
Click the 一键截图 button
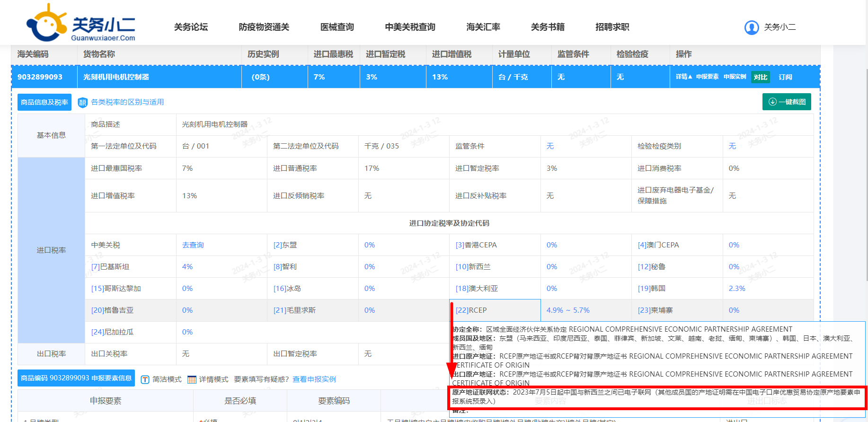(x=787, y=102)
